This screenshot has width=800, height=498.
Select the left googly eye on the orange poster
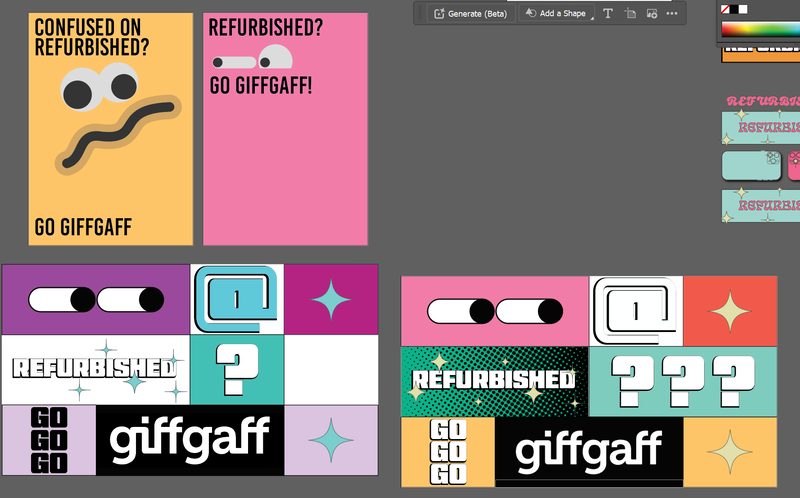(80, 91)
